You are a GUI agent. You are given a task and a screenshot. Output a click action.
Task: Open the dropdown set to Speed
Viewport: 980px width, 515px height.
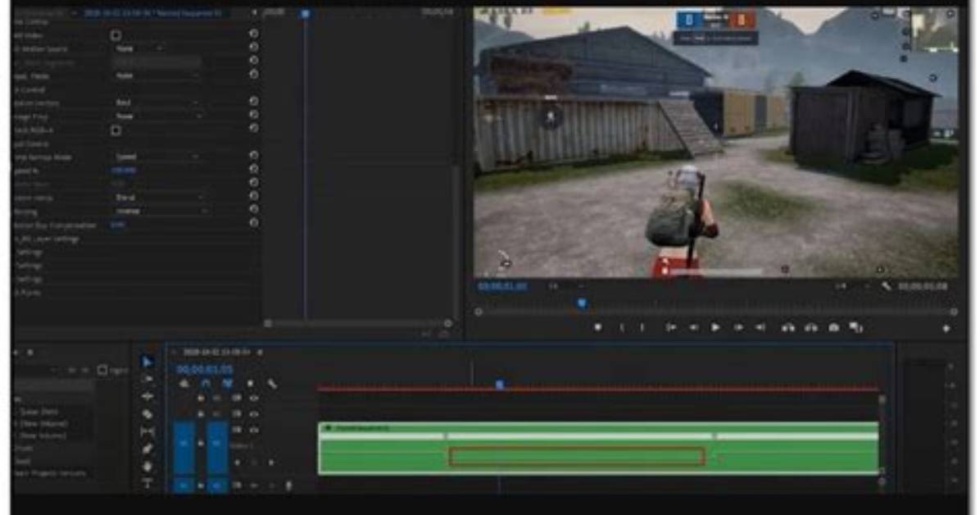[157, 157]
